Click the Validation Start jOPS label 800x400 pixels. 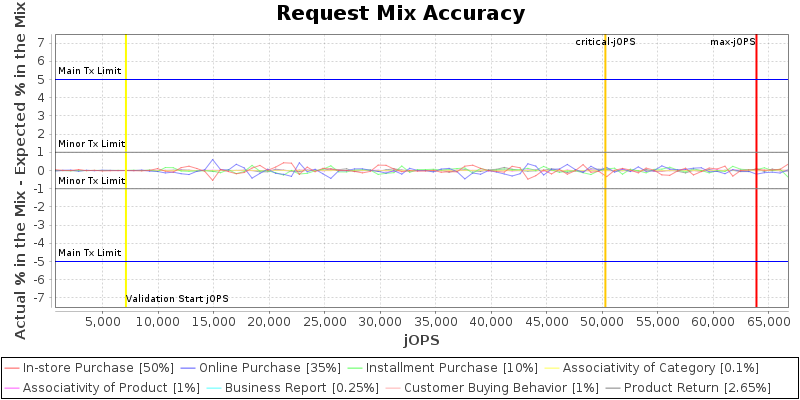pos(177,299)
